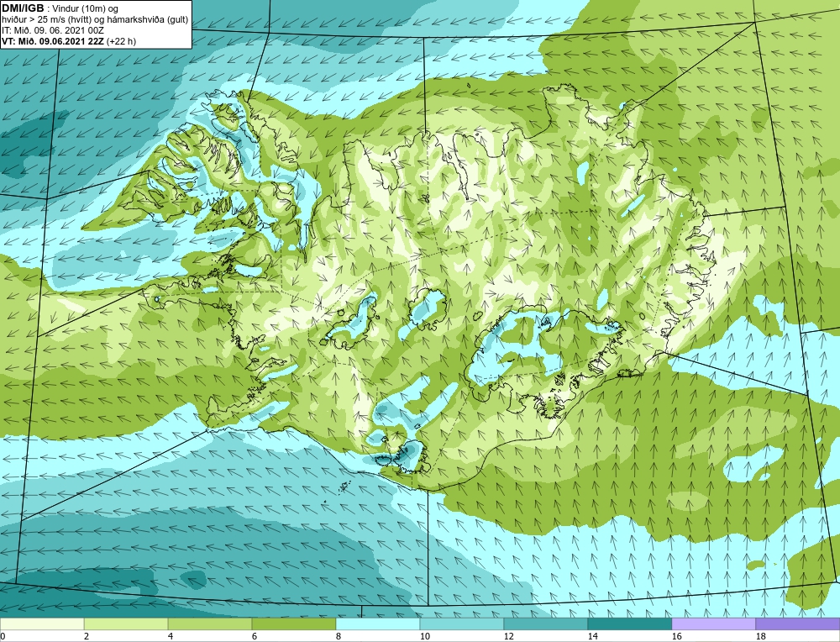Click the scale label '8'
Image resolution: width=840 pixels, height=642 pixels.
pyautogui.click(x=339, y=636)
